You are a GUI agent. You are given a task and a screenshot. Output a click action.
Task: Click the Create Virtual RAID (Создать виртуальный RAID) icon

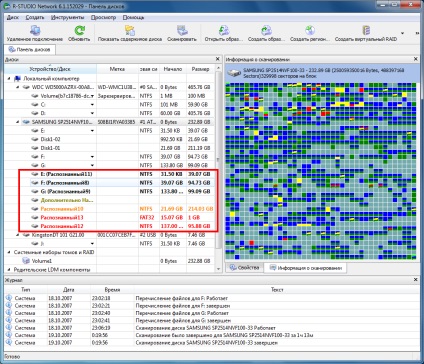[366, 31]
